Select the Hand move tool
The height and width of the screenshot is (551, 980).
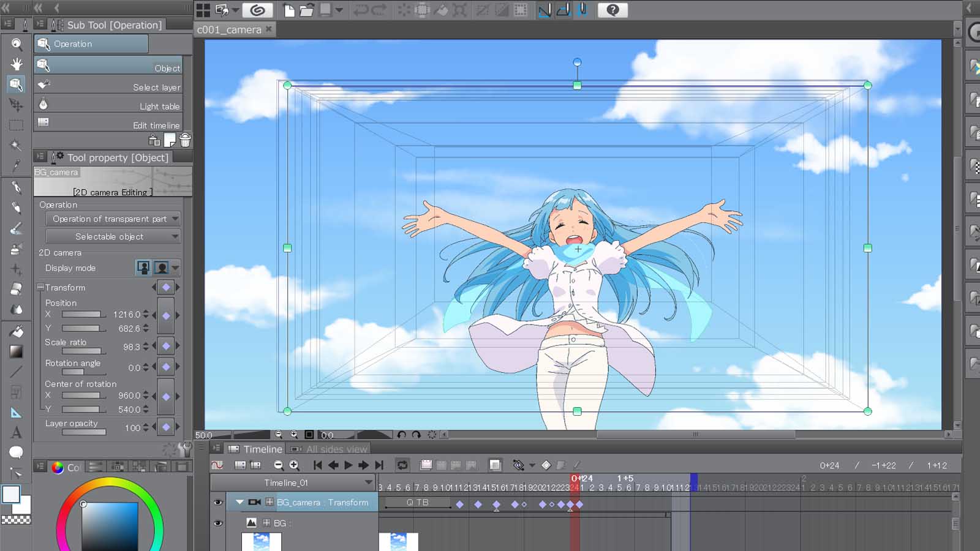(x=17, y=64)
